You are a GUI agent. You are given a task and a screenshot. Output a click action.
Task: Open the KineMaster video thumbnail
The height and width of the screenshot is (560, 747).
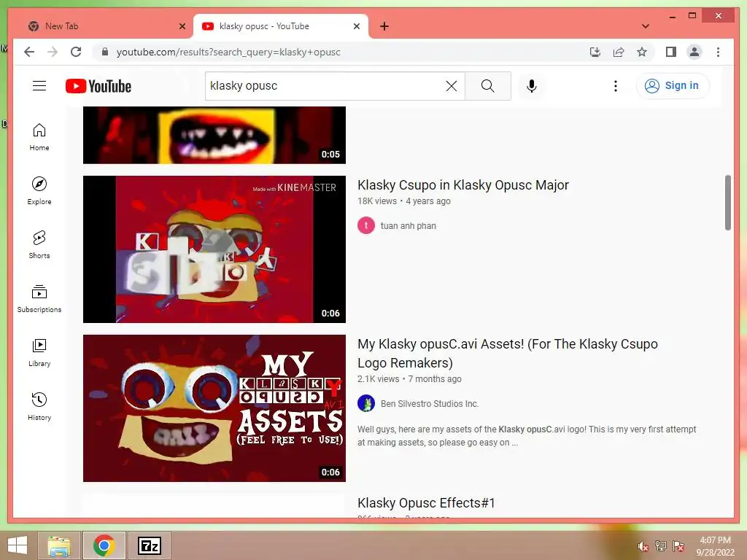[214, 249]
